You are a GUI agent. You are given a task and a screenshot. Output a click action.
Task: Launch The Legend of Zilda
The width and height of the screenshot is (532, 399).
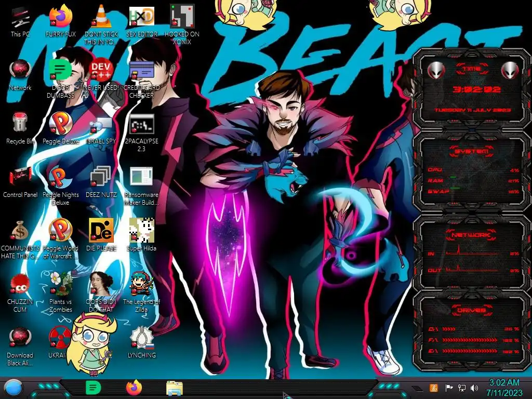pyautogui.click(x=141, y=292)
